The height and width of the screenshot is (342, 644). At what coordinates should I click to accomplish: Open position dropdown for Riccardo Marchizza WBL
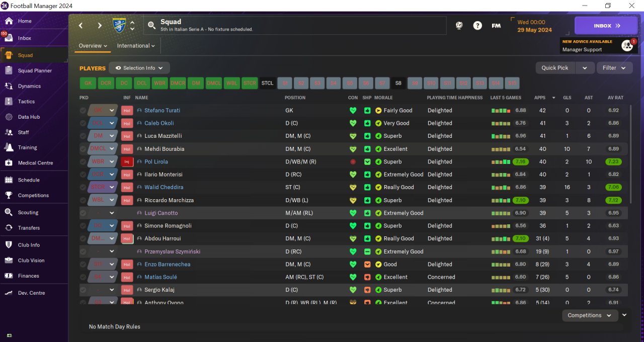pos(112,200)
